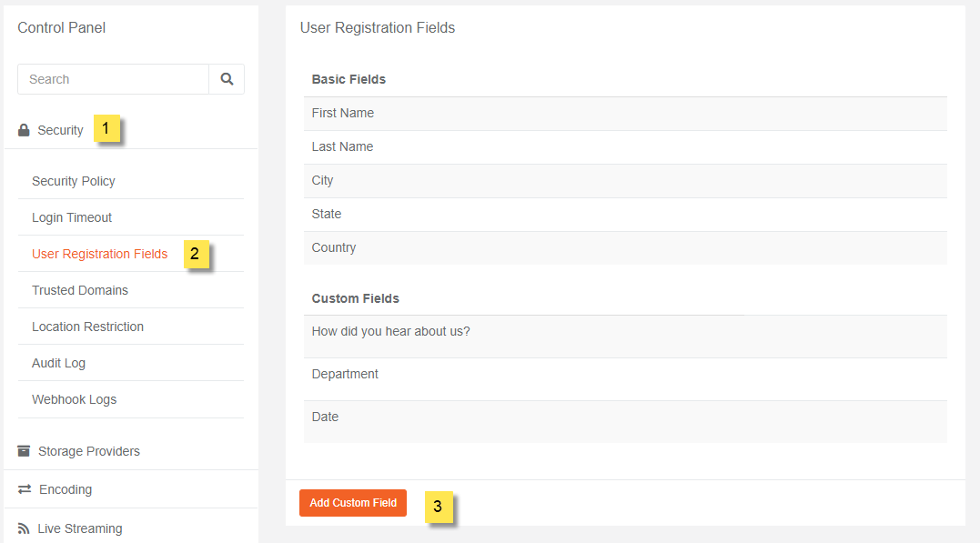980x543 pixels.
Task: Focus the Control Panel search field
Action: [x=113, y=79]
